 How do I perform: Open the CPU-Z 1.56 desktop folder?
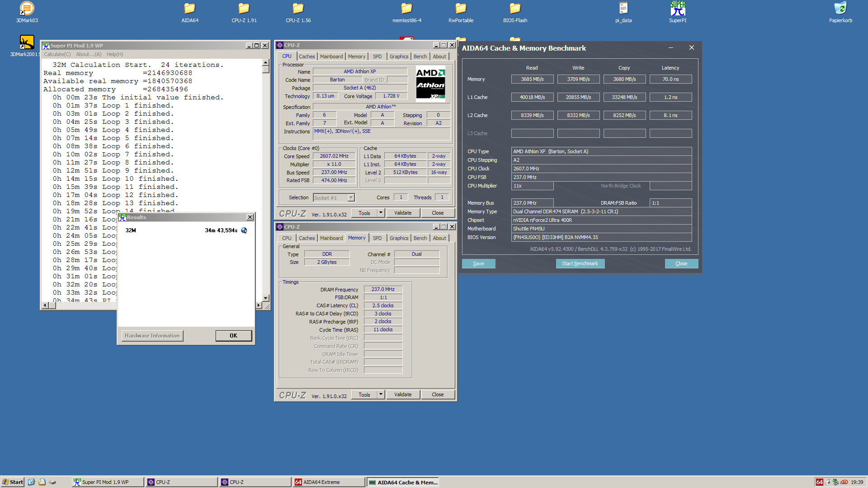click(x=298, y=12)
